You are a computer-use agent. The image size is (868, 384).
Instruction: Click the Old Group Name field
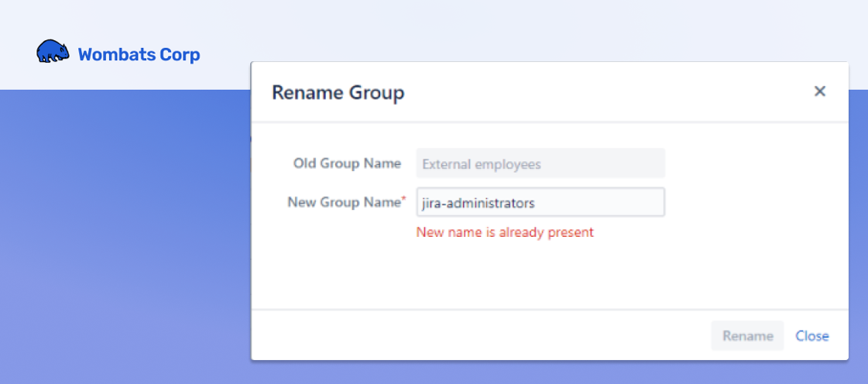click(540, 164)
